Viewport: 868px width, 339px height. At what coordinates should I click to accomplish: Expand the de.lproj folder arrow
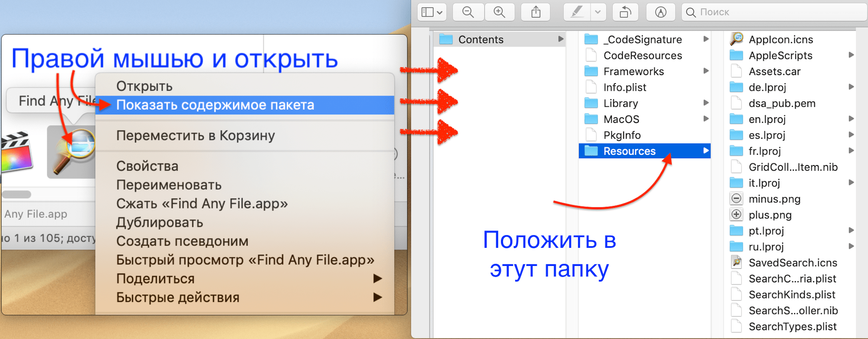pos(851,87)
